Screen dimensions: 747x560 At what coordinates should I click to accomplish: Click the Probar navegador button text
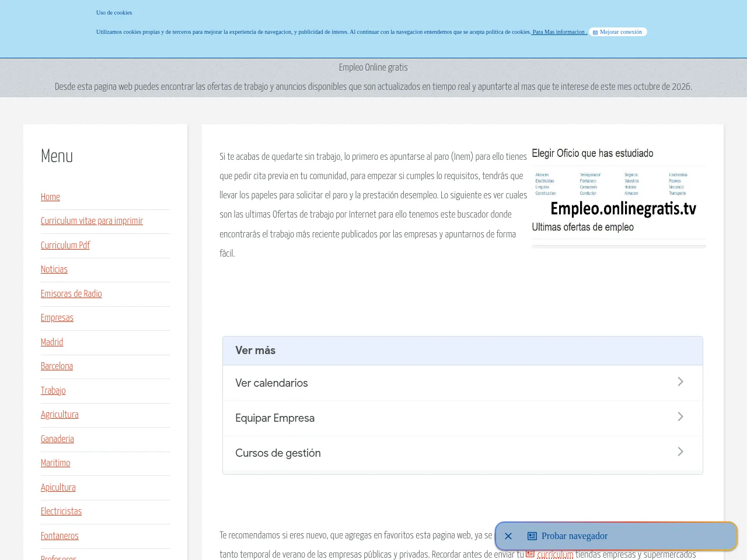pyautogui.click(x=574, y=536)
